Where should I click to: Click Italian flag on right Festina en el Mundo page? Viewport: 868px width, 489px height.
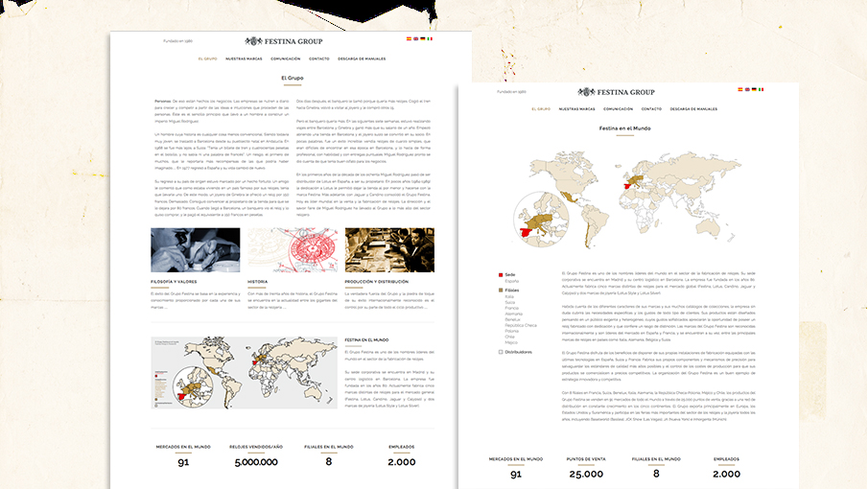click(762, 89)
